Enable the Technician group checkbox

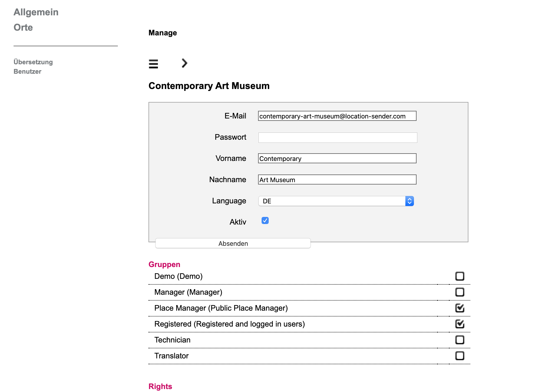[x=460, y=340]
